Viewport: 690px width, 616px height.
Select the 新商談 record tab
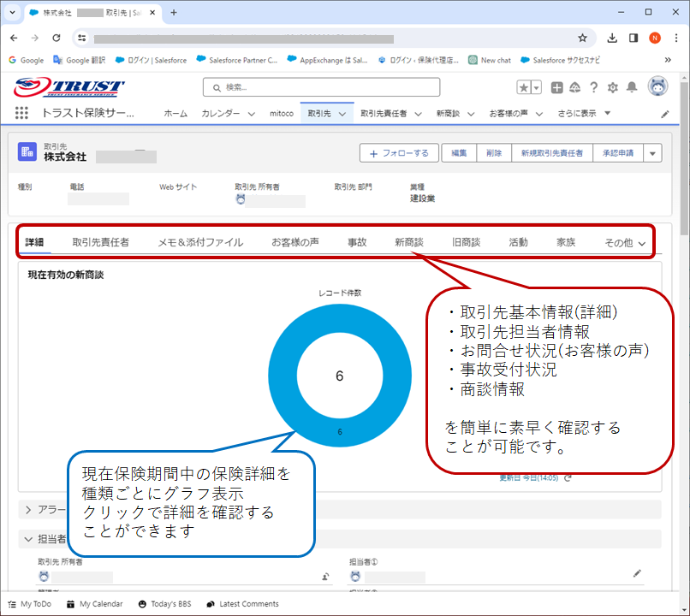pyautogui.click(x=409, y=242)
